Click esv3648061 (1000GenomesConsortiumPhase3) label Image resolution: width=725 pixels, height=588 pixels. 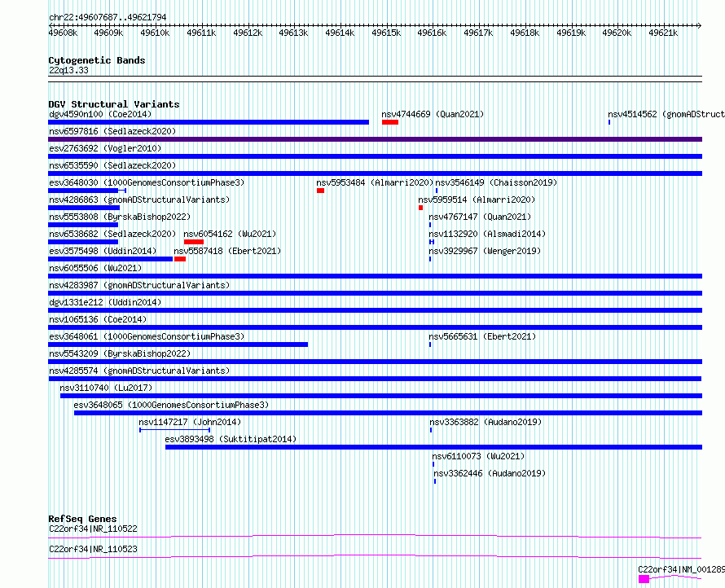147,336
